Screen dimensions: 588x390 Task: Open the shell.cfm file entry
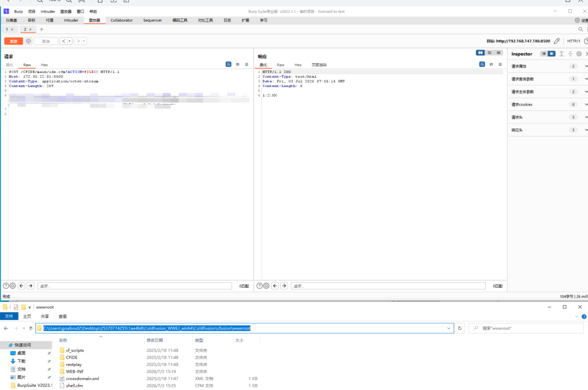(x=74, y=386)
